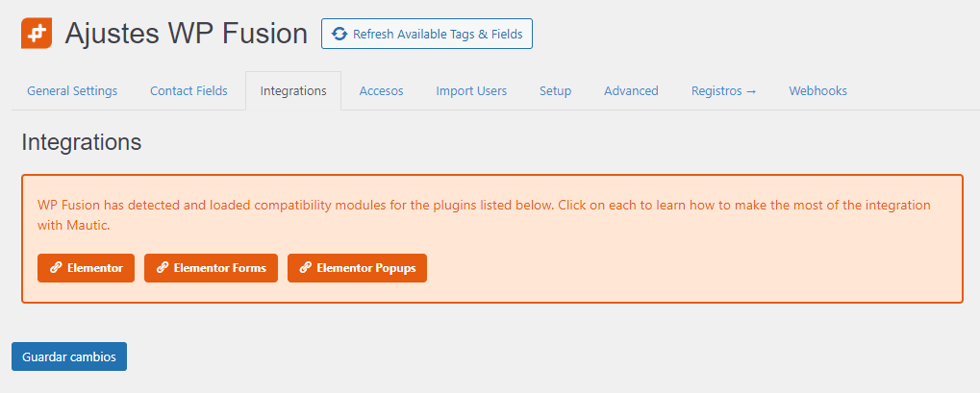Click the link icon on Elementor button
Image resolution: width=980 pixels, height=393 pixels.
point(56,268)
